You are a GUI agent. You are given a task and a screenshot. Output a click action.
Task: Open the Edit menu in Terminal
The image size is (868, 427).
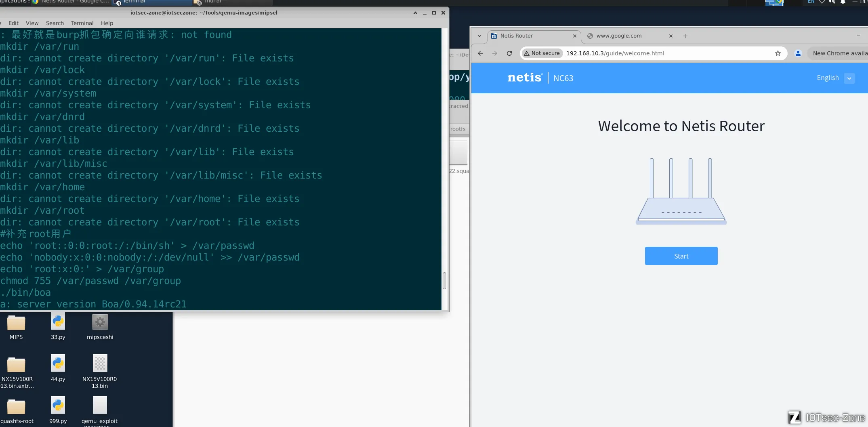tap(13, 23)
